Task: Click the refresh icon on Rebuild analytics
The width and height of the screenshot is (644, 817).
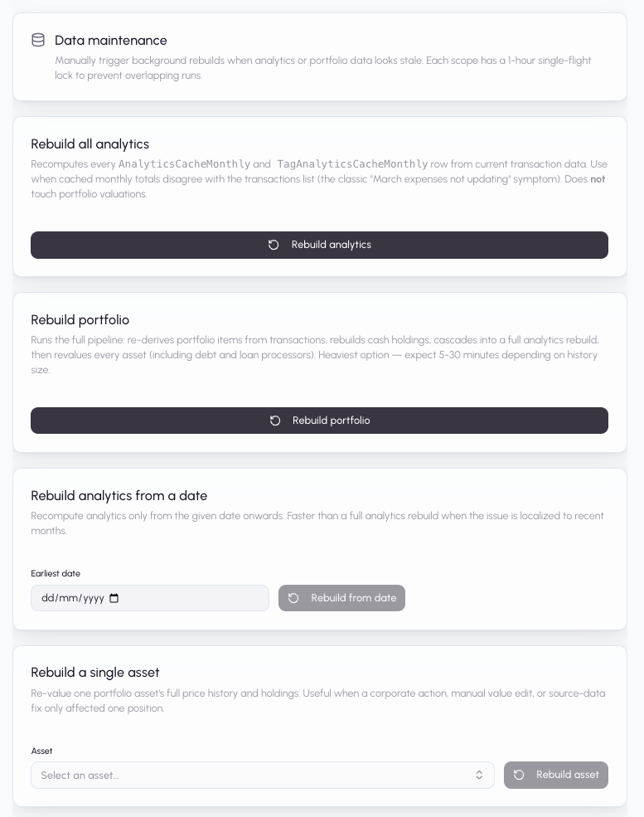Action: pyautogui.click(x=274, y=245)
